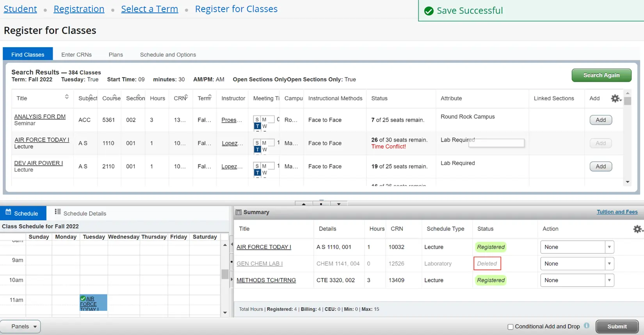Viewport: 644px width, 335px height.
Task: Open instructor Proes link for ANALYSIS FOR DM
Action: click(231, 120)
